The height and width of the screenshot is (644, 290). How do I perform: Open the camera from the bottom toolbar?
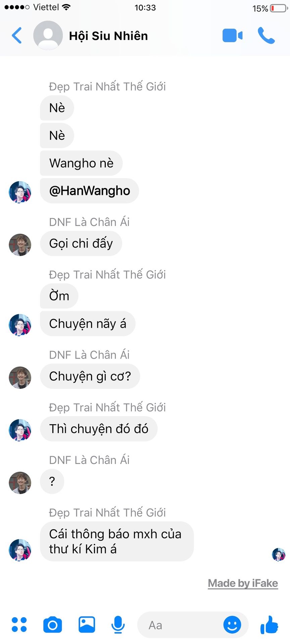53,625
